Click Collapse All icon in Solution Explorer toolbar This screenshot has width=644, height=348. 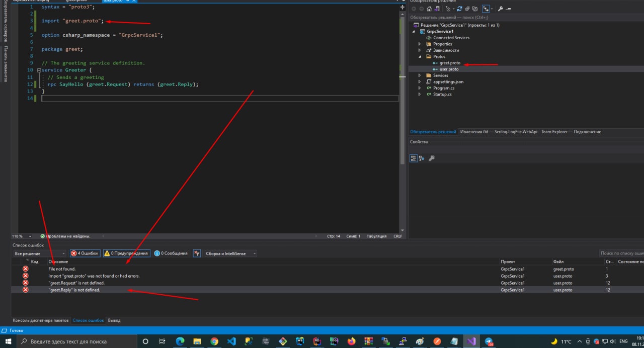[x=467, y=9]
